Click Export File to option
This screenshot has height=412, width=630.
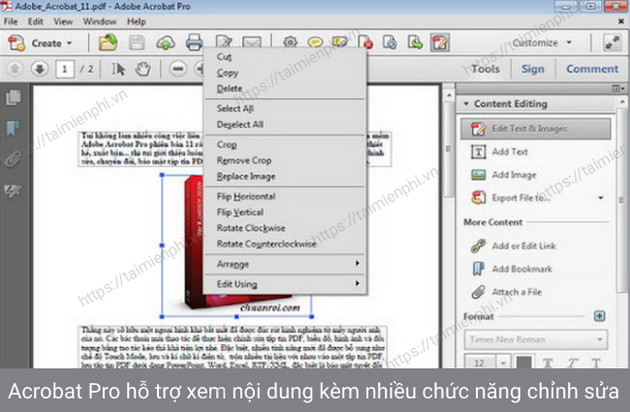pos(511,198)
